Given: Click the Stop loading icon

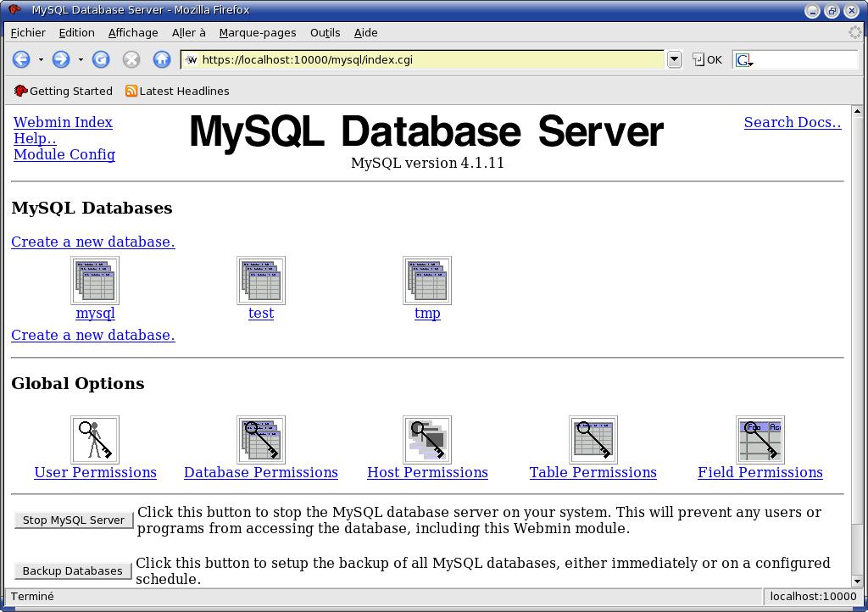Looking at the screenshot, I should coord(131,59).
